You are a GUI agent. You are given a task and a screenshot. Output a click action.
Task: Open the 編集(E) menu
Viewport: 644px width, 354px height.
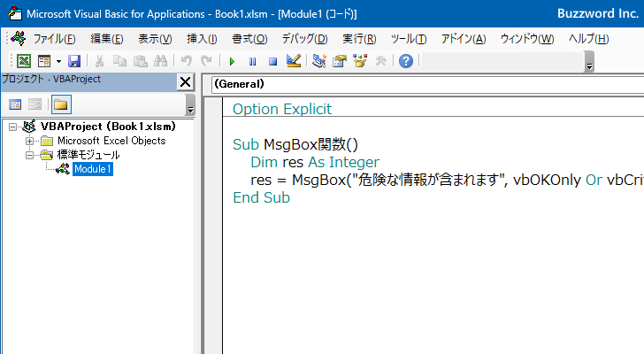tap(107, 39)
